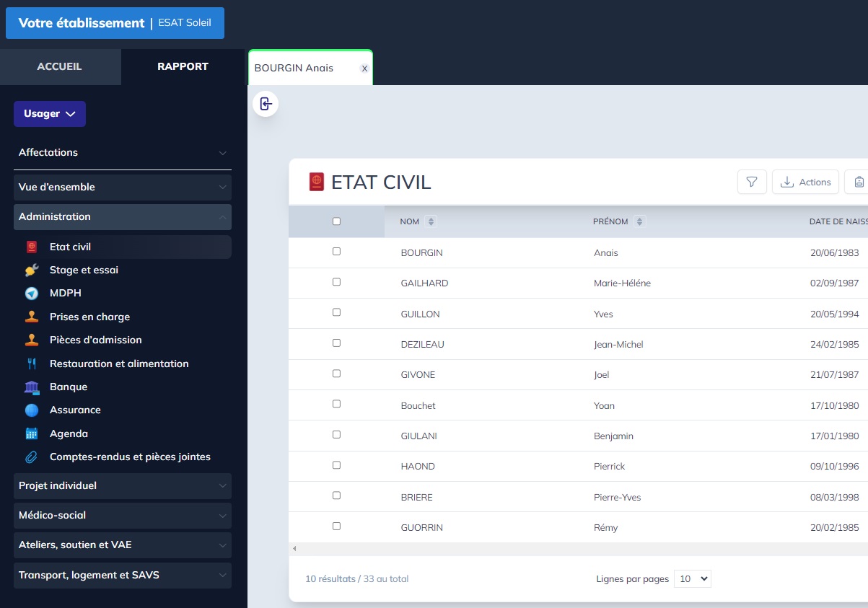Sort by PRÉNOM column arrows
The image size is (868, 608).
coord(639,221)
